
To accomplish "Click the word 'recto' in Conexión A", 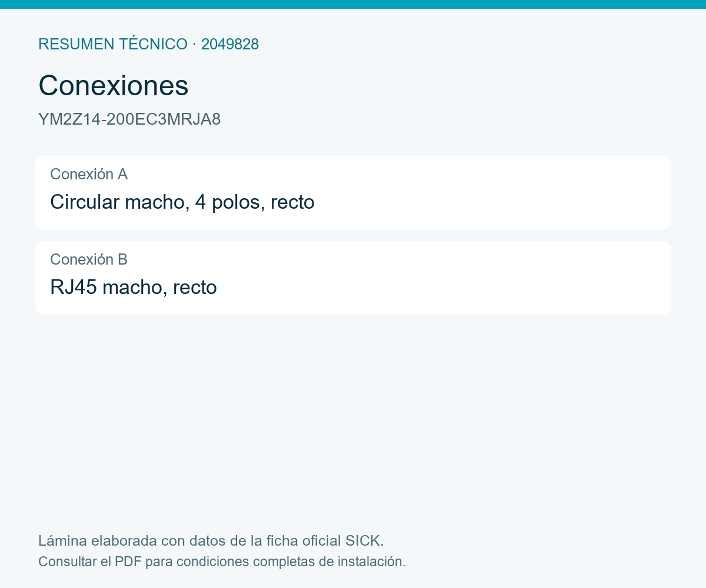I will click(292, 203).
